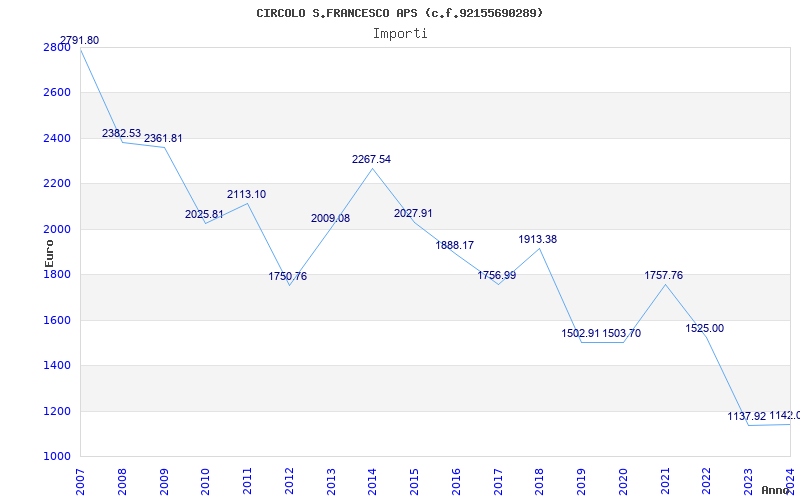
Task: Click the 2022 year axis label
Action: 707,482
